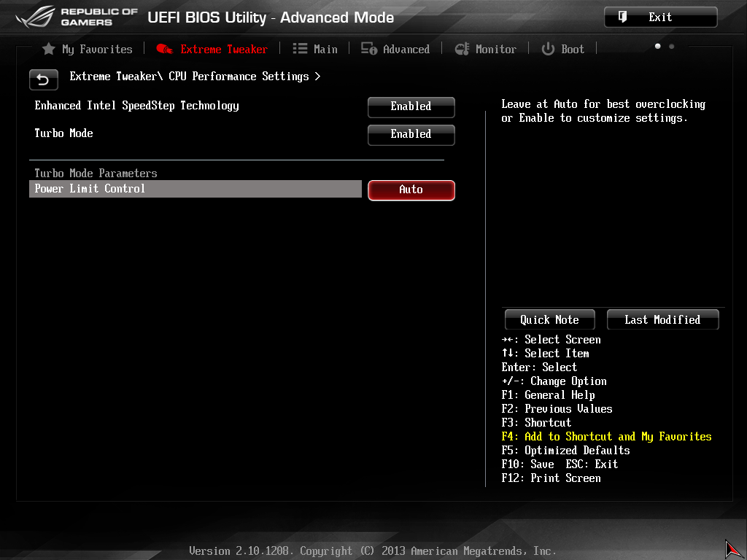
Task: Click the F12: Print Screen hint
Action: [x=551, y=478]
